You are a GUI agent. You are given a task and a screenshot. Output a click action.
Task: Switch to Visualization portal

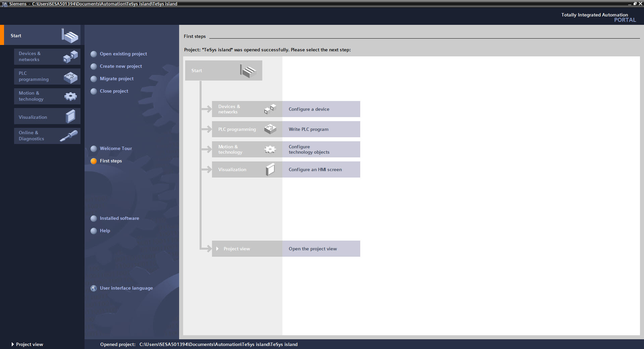[x=47, y=116]
